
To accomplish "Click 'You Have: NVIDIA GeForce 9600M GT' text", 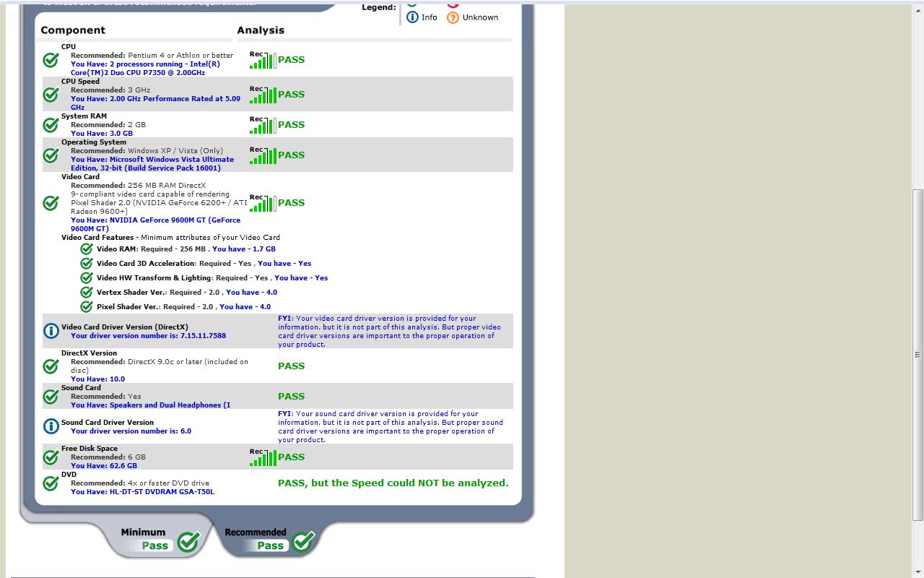I will coord(156,225).
